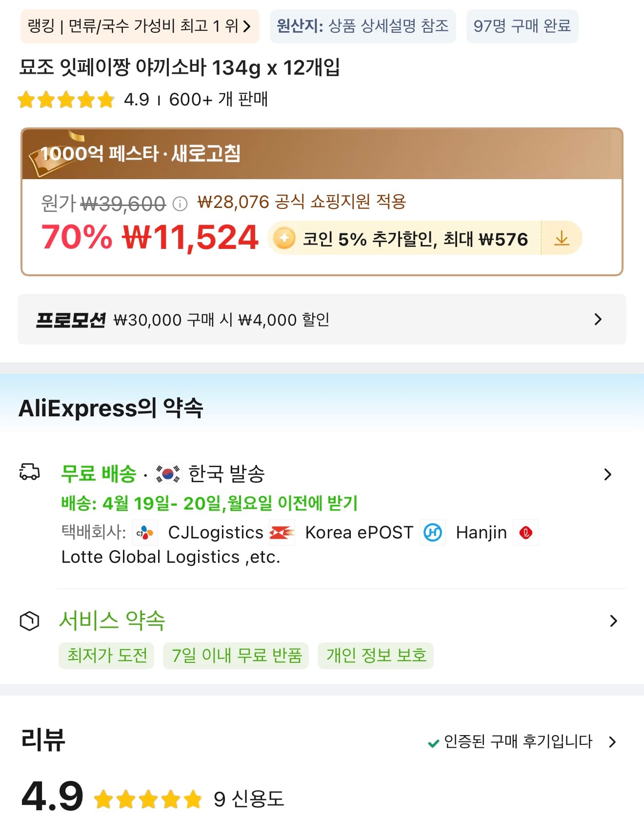The width and height of the screenshot is (644, 821).
Task: Click the Lotte Global Logistics red icon
Action: [x=526, y=533]
